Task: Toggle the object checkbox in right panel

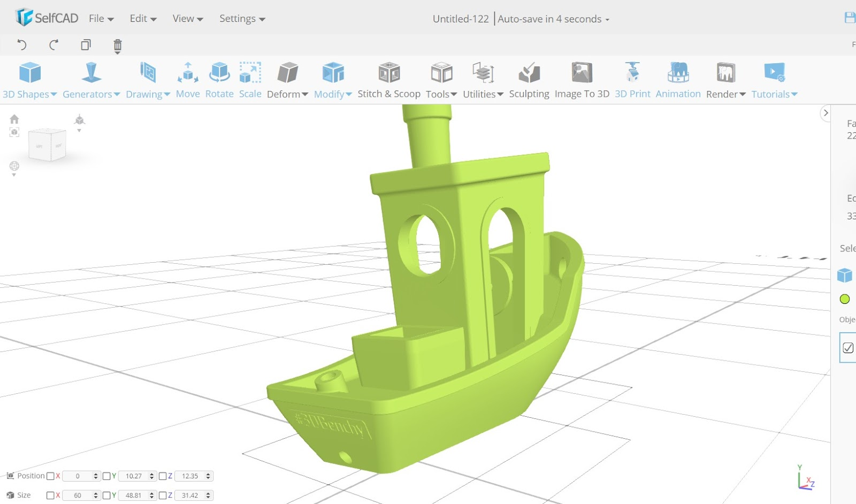Action: [848, 348]
